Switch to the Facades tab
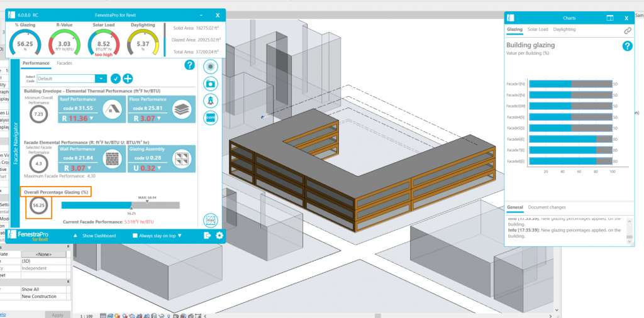The width and height of the screenshot is (644, 318). pos(65,63)
